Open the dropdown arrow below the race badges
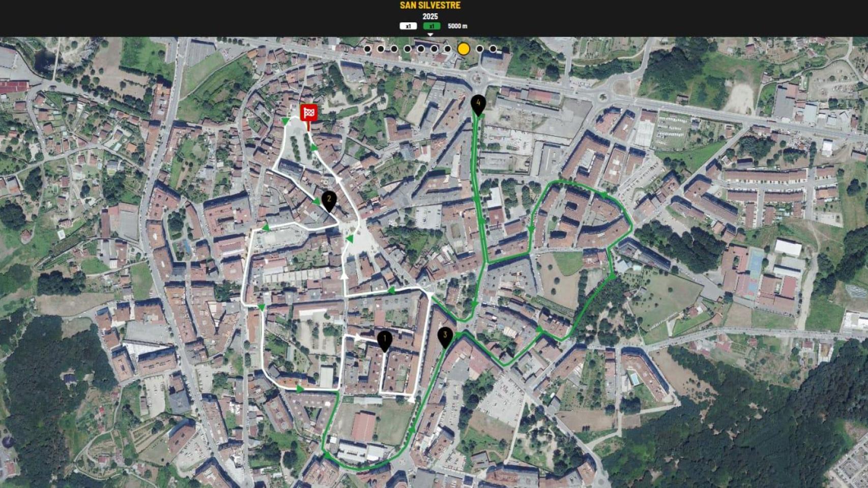Viewport: 868px width, 488px height. [x=430, y=35]
